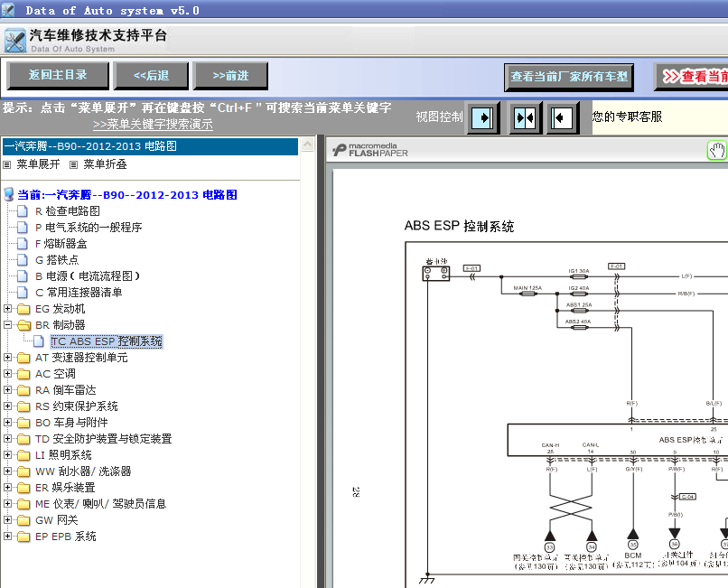Click the RA 倒车雷达 folder icon
Viewport: 728px width, 588px height.
pyautogui.click(x=23, y=390)
